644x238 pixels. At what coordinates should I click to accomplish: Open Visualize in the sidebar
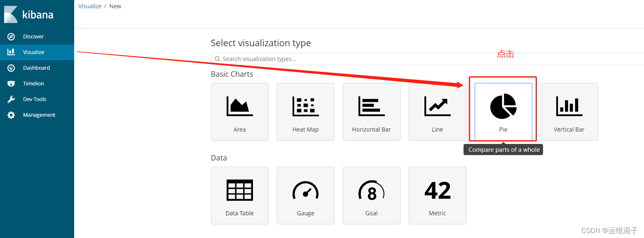pyautogui.click(x=37, y=52)
